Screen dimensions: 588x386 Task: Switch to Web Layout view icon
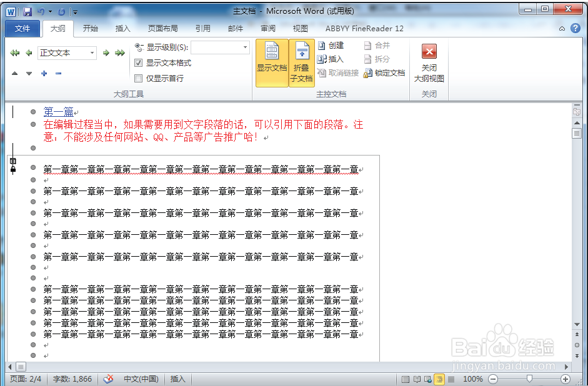428,379
